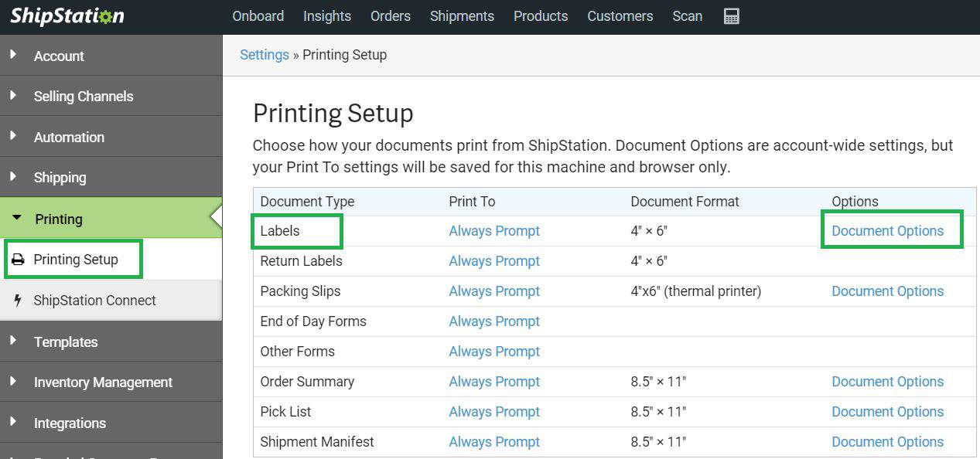The width and height of the screenshot is (980, 459).
Task: Click the ShipStation logo
Action: click(66, 15)
